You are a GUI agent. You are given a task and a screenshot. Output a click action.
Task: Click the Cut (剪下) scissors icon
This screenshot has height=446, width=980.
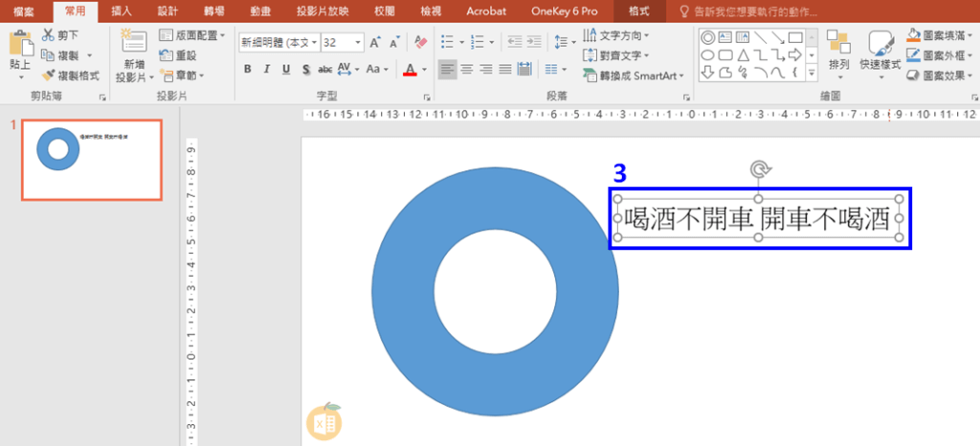(48, 35)
